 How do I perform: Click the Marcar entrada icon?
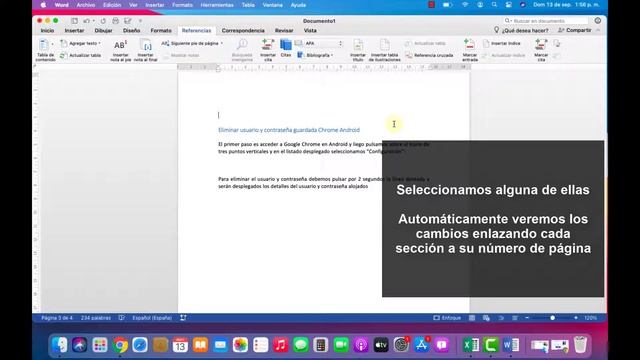click(x=469, y=44)
